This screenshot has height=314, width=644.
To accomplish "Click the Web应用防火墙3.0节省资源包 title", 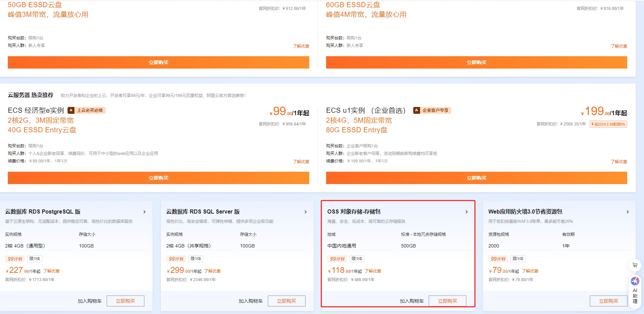I will point(525,212).
